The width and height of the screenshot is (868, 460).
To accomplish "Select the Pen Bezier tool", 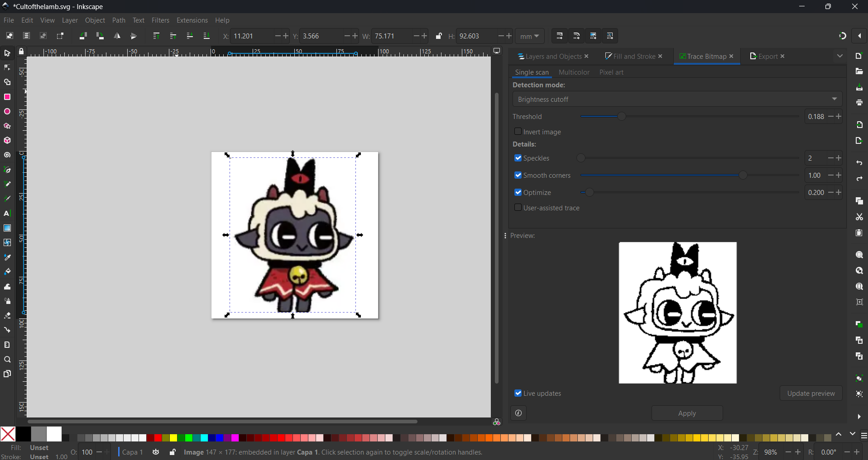I will click(x=7, y=170).
